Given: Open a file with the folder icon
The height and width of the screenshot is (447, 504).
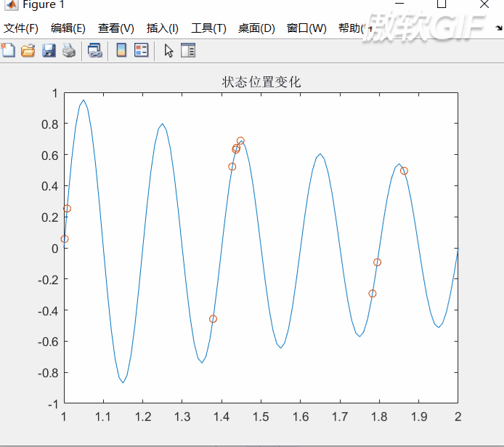Looking at the screenshot, I should (x=28, y=51).
